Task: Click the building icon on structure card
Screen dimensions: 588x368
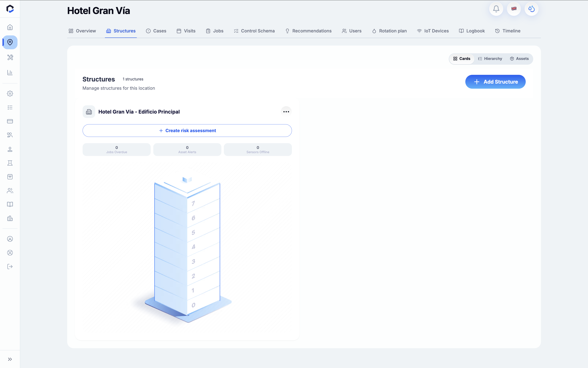Action: click(89, 112)
